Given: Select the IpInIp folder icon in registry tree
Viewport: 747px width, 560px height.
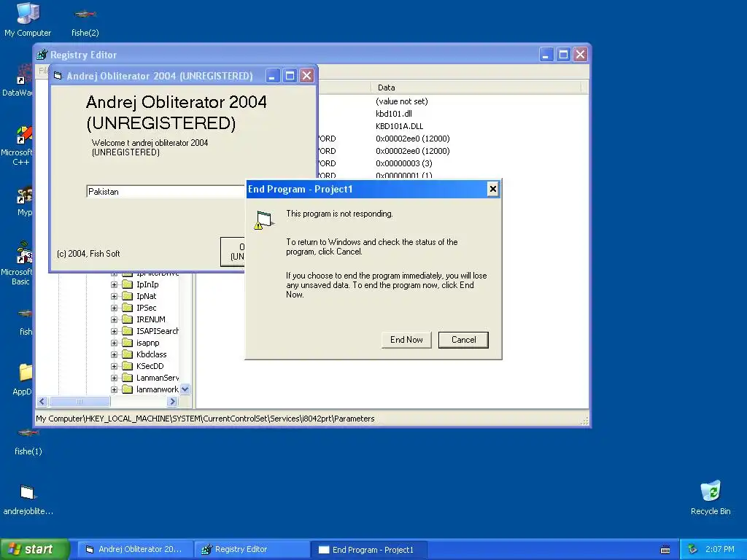Looking at the screenshot, I should point(127,284).
